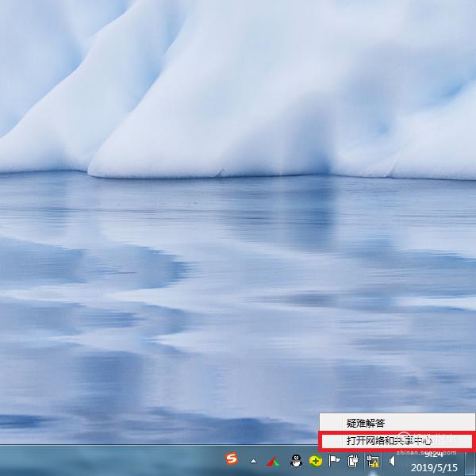Screen dimensions: 476x476
Task: Open the Action Center flag icon
Action: (x=334, y=461)
